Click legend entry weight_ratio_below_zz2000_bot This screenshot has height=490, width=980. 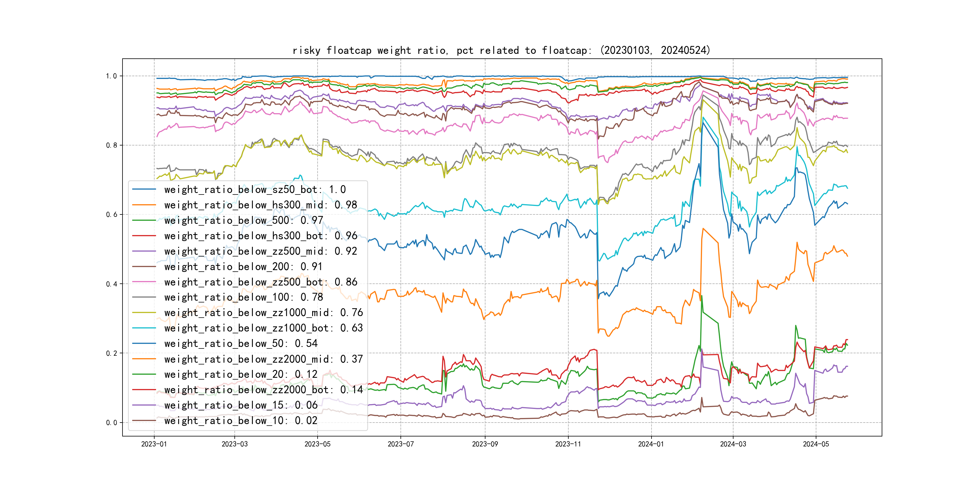[x=263, y=390]
